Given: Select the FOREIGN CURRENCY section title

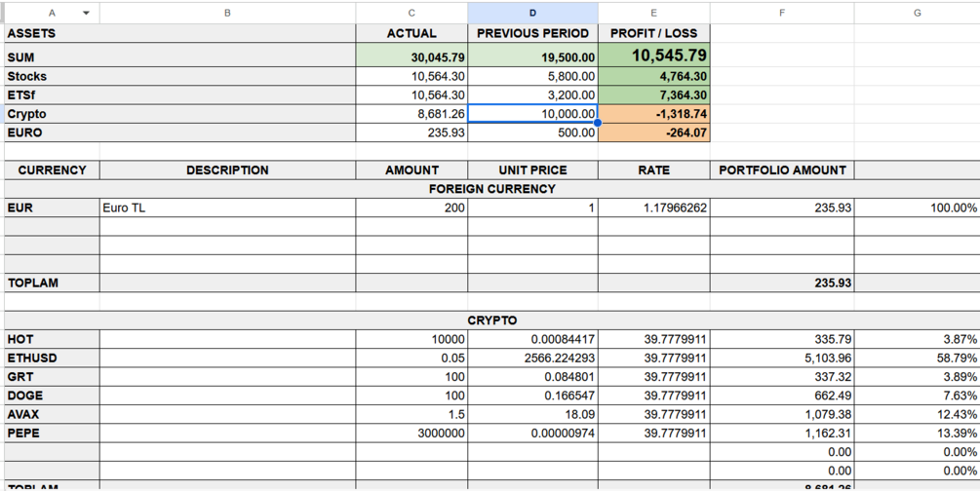Looking at the screenshot, I should (491, 189).
